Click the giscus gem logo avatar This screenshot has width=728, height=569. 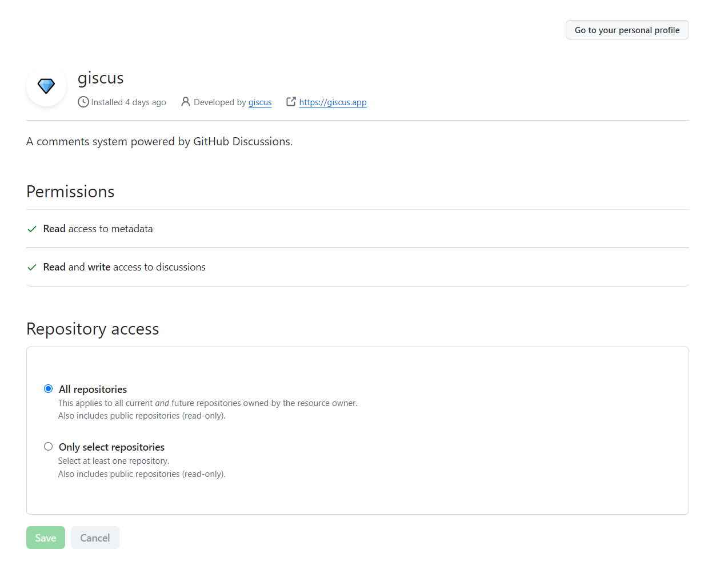coord(46,86)
